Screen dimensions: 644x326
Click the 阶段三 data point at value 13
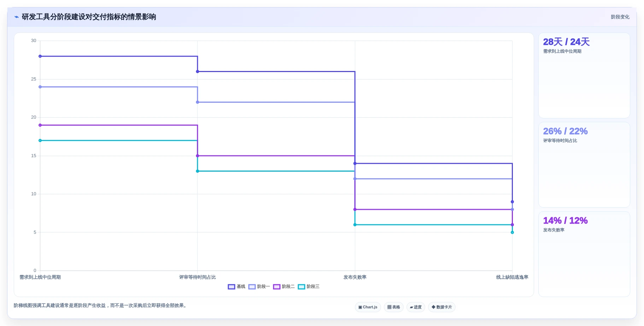click(198, 171)
